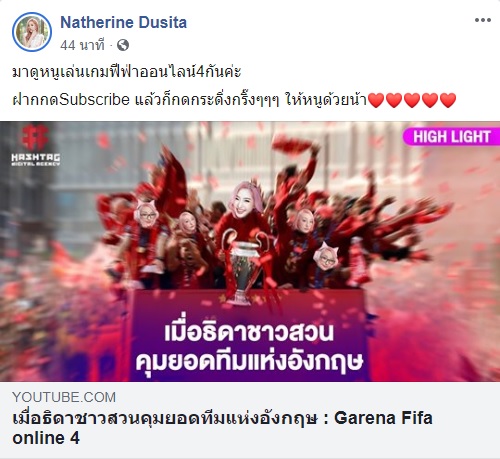The height and width of the screenshot is (459, 500).
Task: Click the pink HIGH LIGHT badge
Action: pos(452,137)
